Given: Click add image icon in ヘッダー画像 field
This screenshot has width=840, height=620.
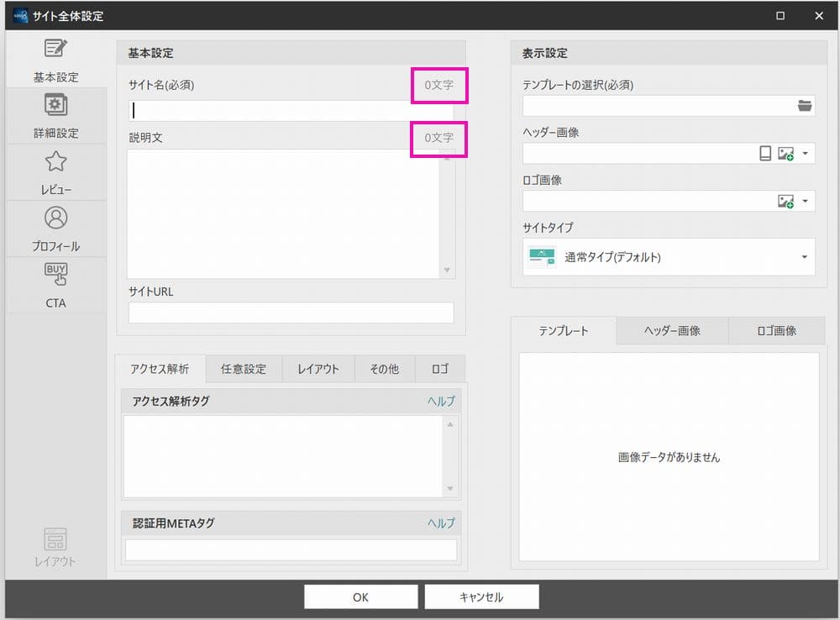Looking at the screenshot, I should point(785,154).
